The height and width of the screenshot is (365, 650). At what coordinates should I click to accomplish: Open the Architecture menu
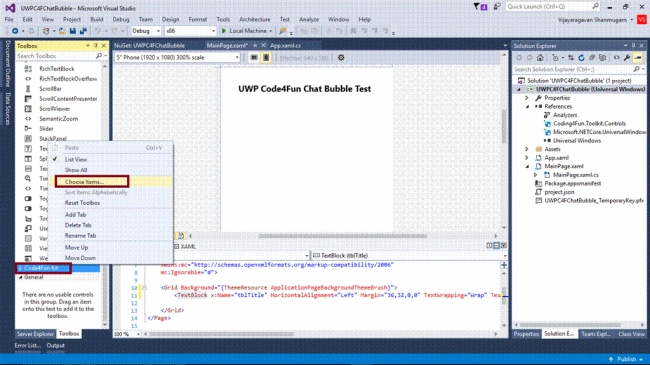click(x=255, y=19)
